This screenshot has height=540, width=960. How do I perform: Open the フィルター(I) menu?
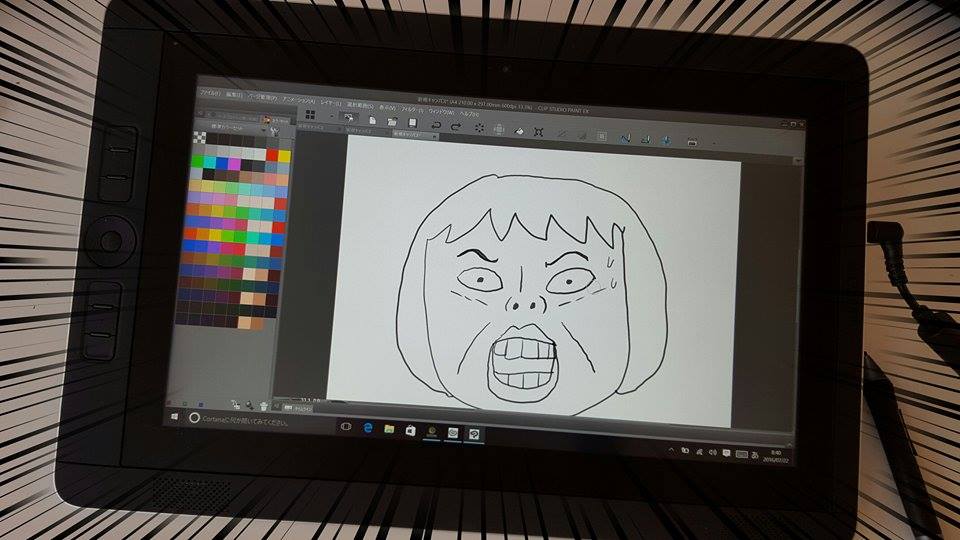point(411,109)
